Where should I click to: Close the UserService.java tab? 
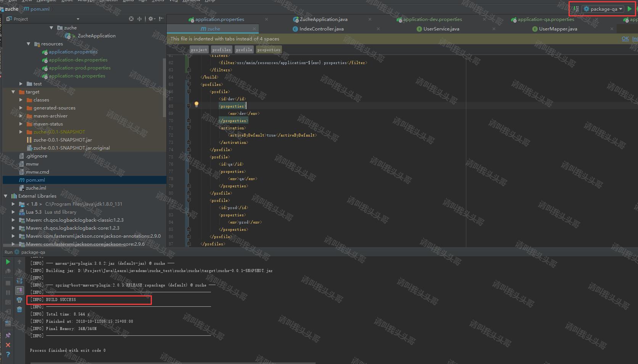[x=494, y=29]
